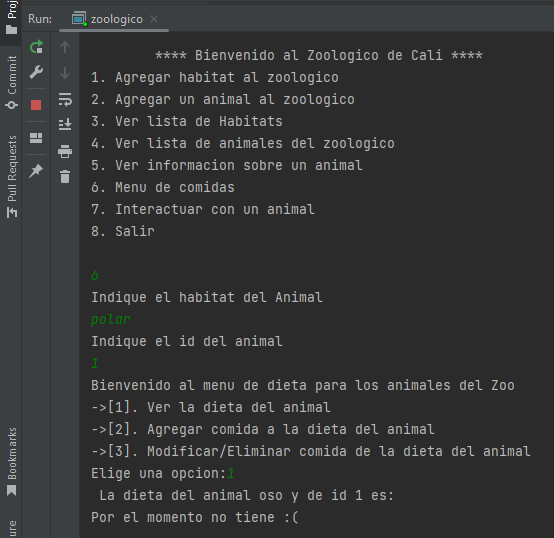
Task: Click the 'Bienvenido al Zoologico de Cali' header
Action: click(319, 55)
